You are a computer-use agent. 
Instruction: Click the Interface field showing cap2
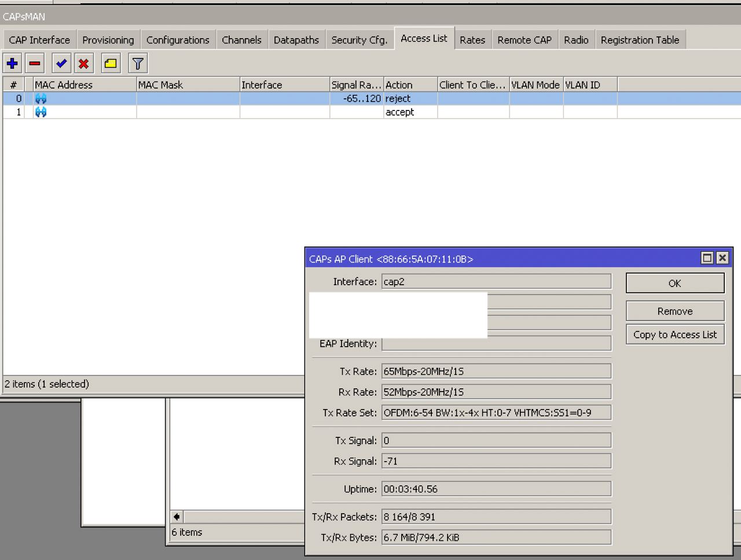(496, 282)
